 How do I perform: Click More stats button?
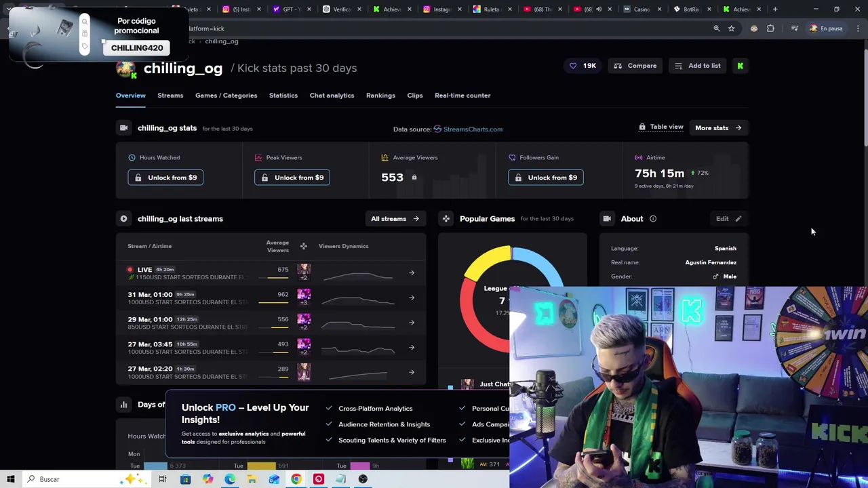[718, 127]
